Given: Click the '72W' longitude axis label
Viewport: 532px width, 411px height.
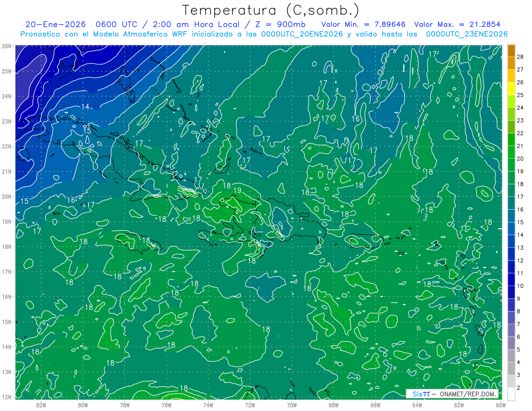Looking at the screenshot, I should (x=250, y=405).
